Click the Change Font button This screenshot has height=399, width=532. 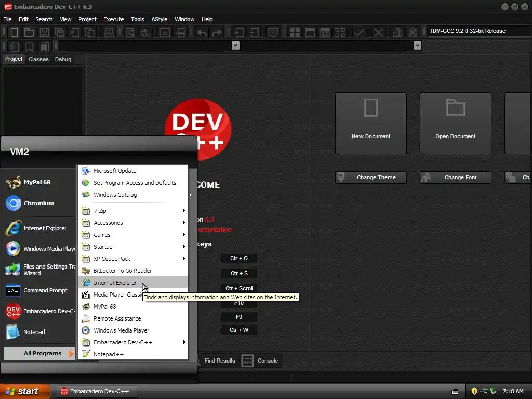(x=455, y=178)
